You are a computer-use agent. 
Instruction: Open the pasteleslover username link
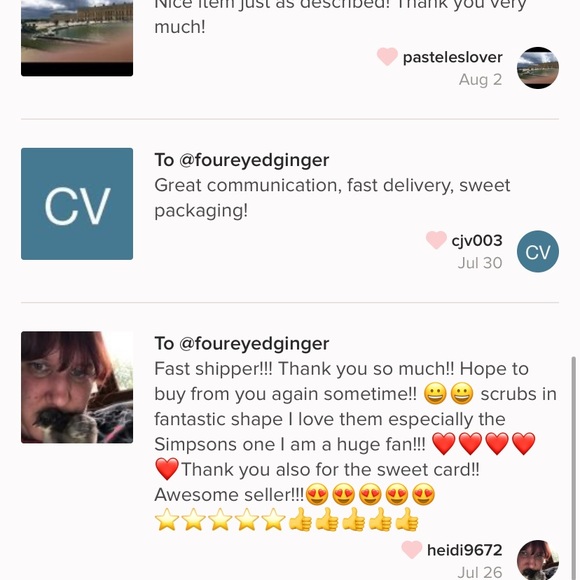coord(452,57)
